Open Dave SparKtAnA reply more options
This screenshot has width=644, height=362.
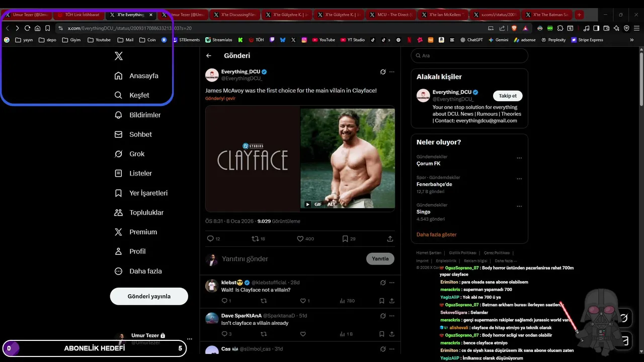coord(392,316)
